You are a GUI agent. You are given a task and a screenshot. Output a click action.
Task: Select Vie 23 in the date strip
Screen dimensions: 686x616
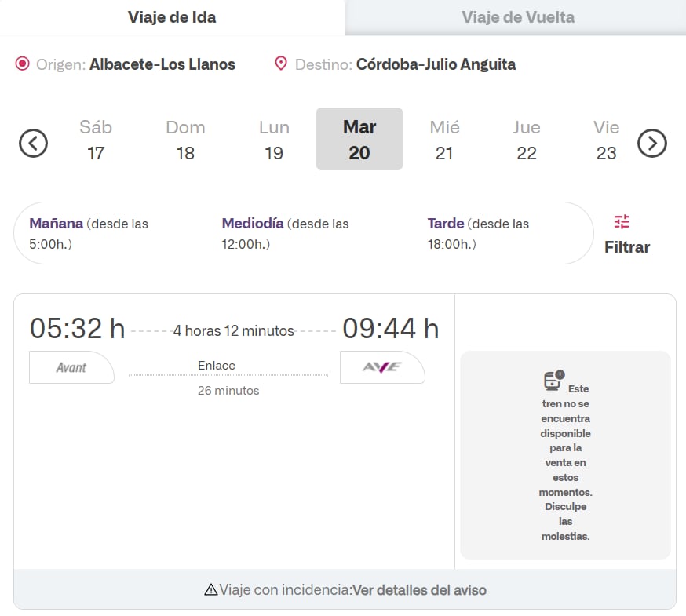pos(606,139)
